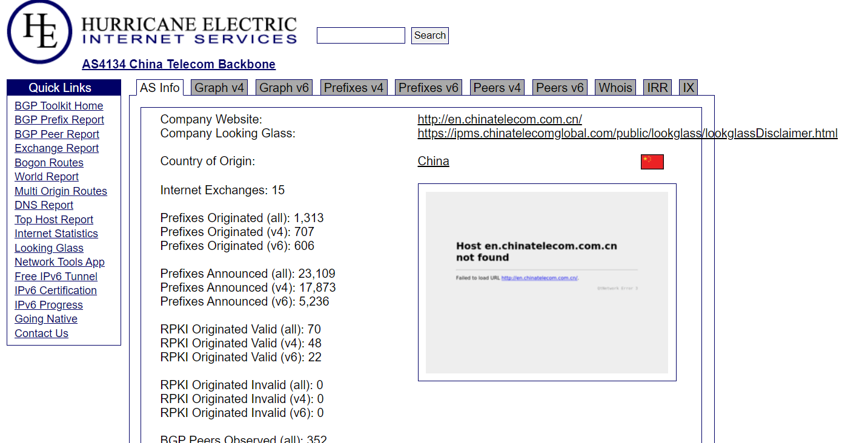Open AS4134 China Telecom Backbone heading link
The height and width of the screenshot is (443, 868).
[x=179, y=64]
